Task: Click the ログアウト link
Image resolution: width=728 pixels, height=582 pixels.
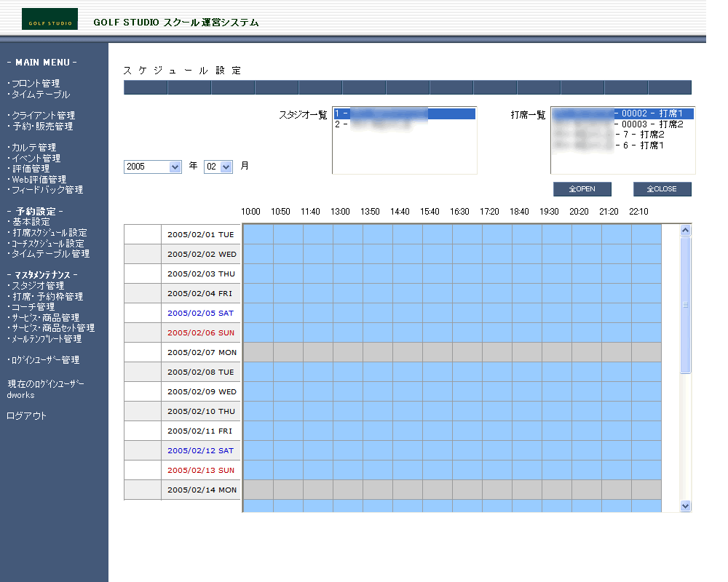Action: (26, 416)
